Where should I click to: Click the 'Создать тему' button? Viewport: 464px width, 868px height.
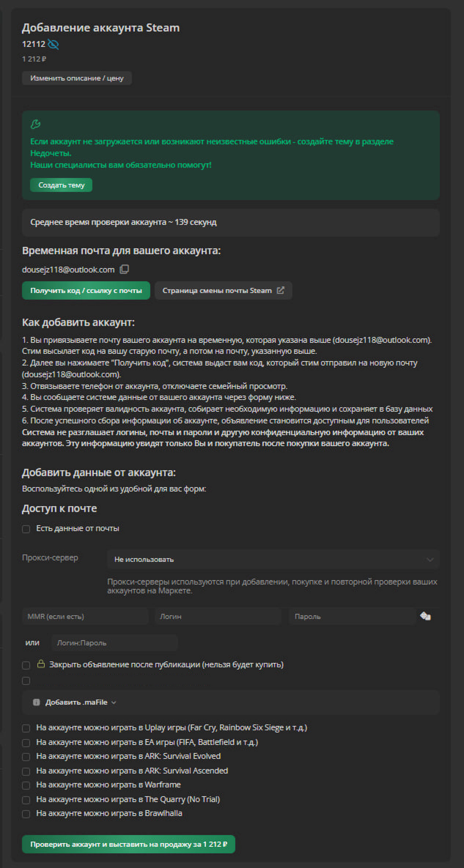click(x=61, y=185)
